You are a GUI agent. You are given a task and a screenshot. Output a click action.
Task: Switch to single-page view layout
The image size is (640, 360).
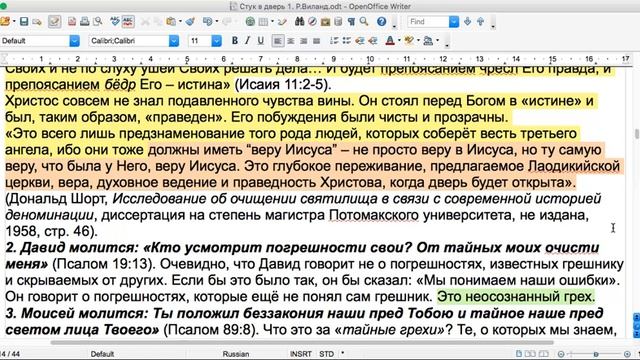[x=518, y=354]
